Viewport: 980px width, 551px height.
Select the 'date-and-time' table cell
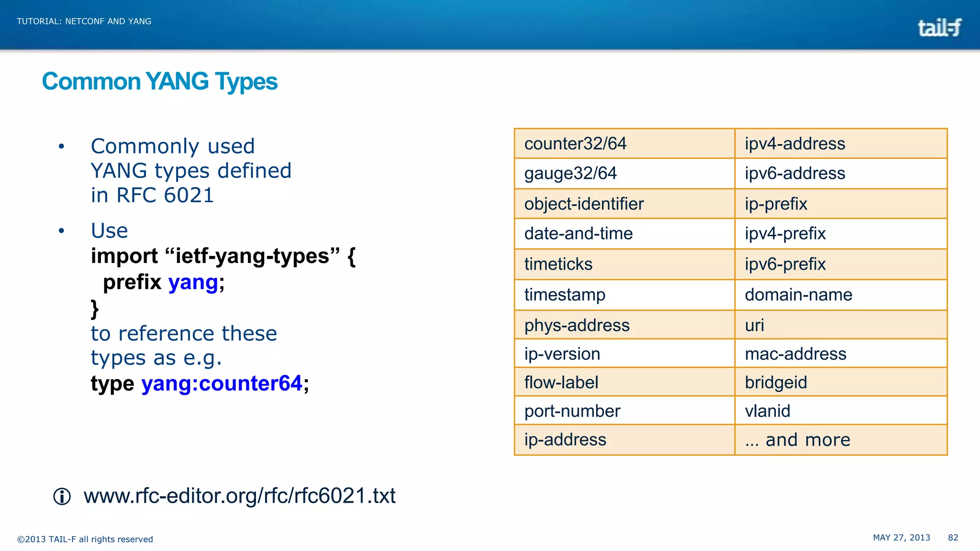pyautogui.click(x=624, y=234)
